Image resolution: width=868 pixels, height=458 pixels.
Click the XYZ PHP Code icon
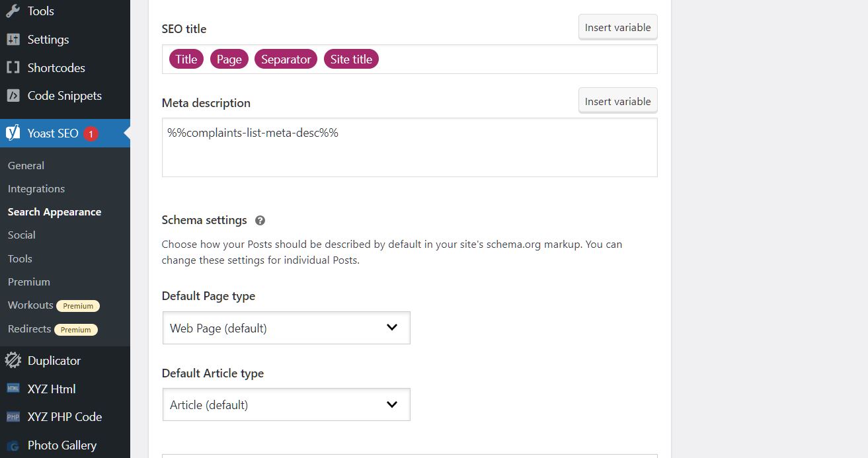click(13, 417)
